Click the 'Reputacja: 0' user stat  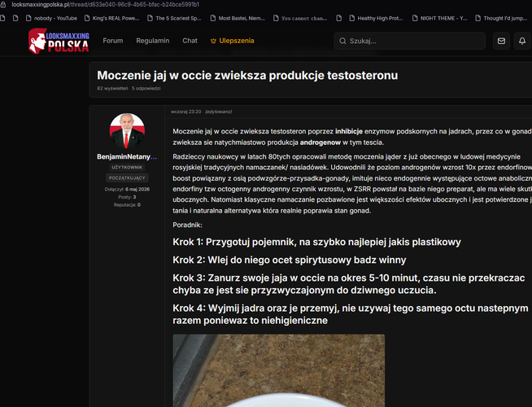(x=127, y=205)
